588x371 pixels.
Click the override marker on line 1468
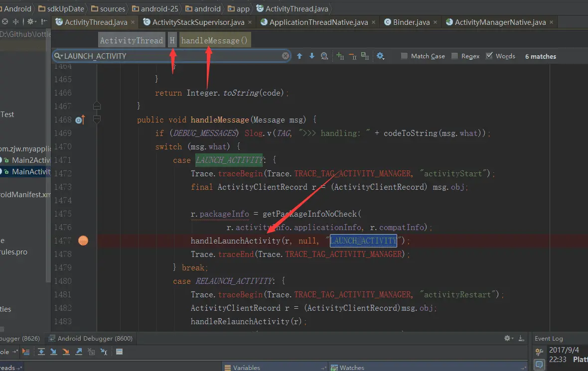pyautogui.click(x=80, y=120)
